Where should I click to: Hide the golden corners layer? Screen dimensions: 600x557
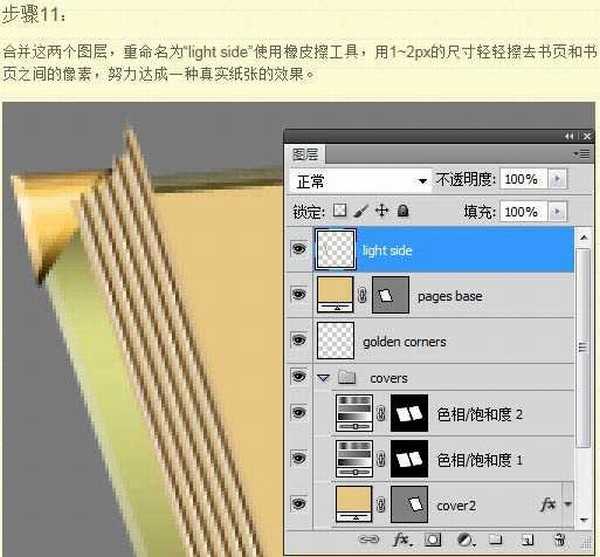pyautogui.click(x=298, y=341)
